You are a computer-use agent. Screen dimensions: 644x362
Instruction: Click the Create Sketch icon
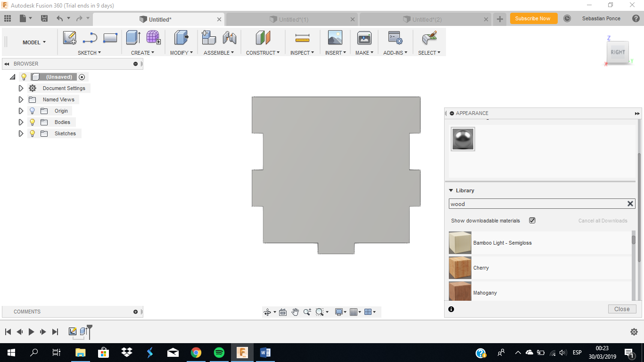click(x=69, y=38)
